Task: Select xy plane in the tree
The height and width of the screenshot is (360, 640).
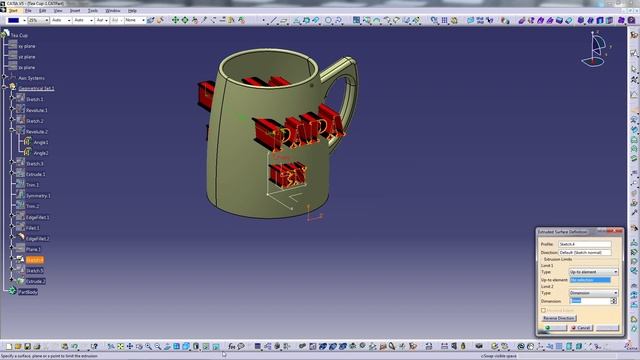Action: [x=27, y=47]
